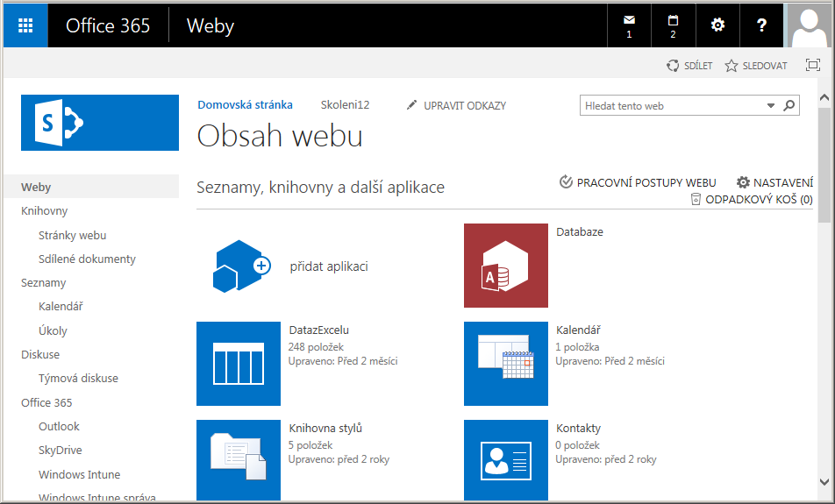Open Kalendář in the sidebar
835x504 pixels.
click(61, 306)
